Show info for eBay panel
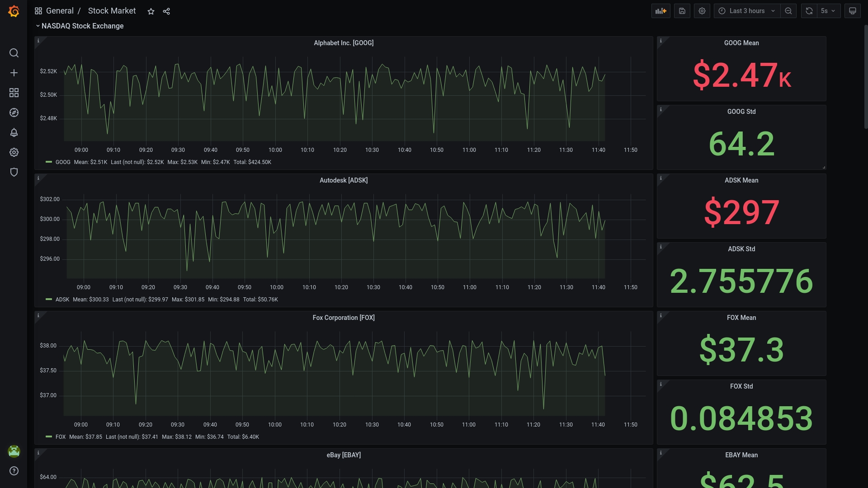The image size is (868, 488). coord(38,453)
